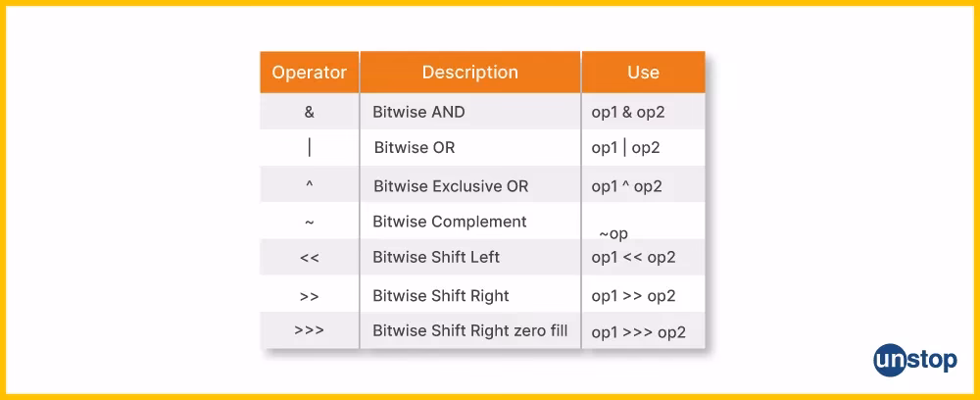Select the Bitwise AND description
Screen dimensions: 980x400
(418, 112)
